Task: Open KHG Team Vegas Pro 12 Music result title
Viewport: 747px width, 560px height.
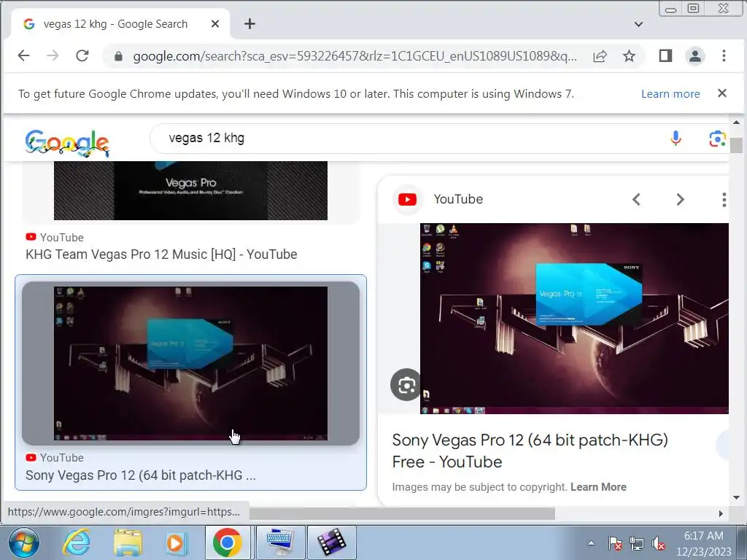Action: coord(161,254)
